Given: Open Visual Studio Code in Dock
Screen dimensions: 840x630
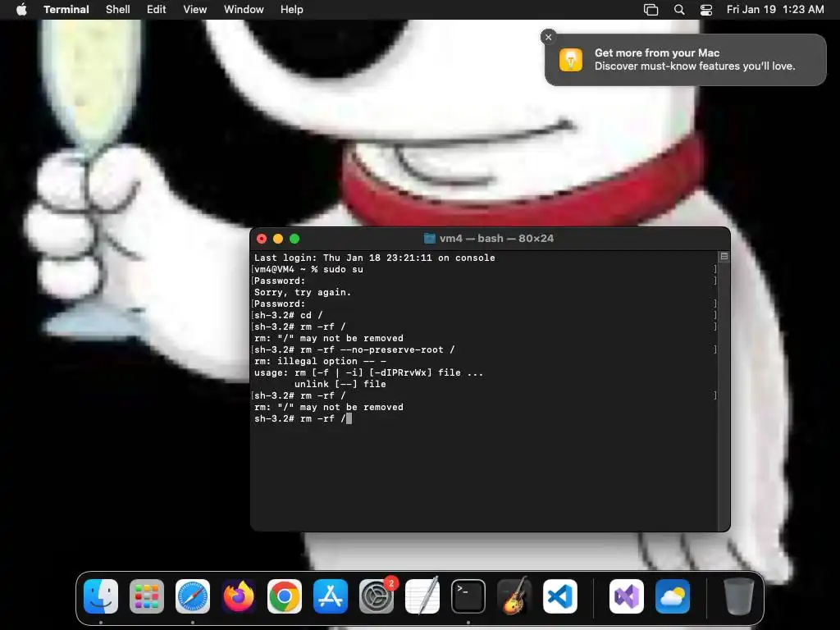Looking at the screenshot, I should pyautogui.click(x=560, y=596).
